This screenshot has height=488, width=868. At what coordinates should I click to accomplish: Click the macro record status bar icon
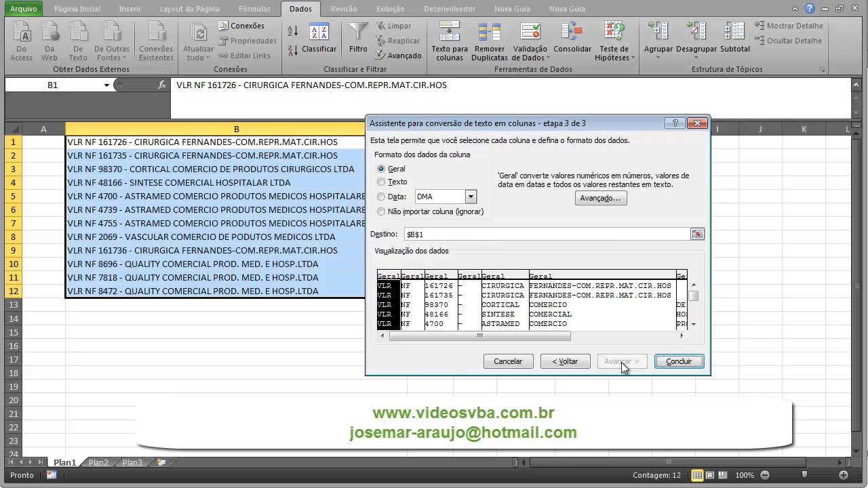(x=52, y=475)
